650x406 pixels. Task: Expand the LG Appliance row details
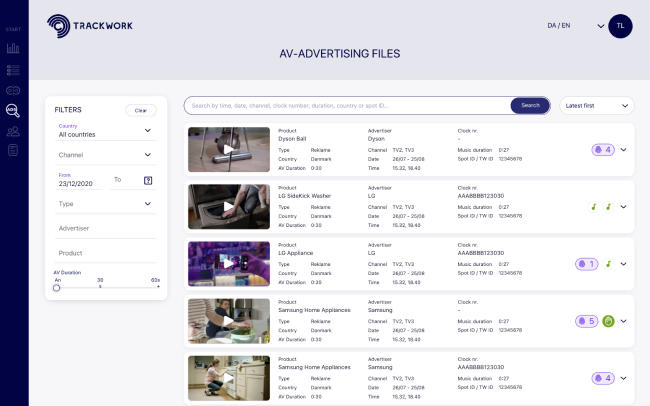tap(623, 264)
